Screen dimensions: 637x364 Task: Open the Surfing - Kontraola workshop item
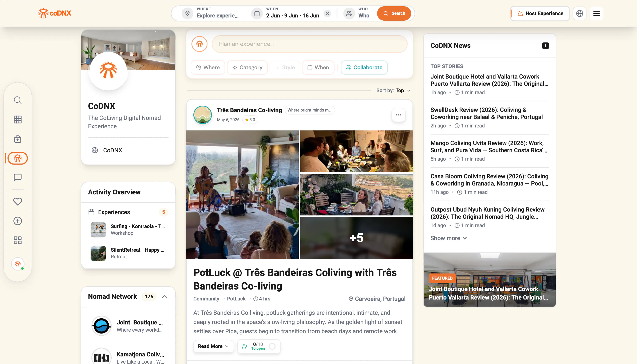128,230
